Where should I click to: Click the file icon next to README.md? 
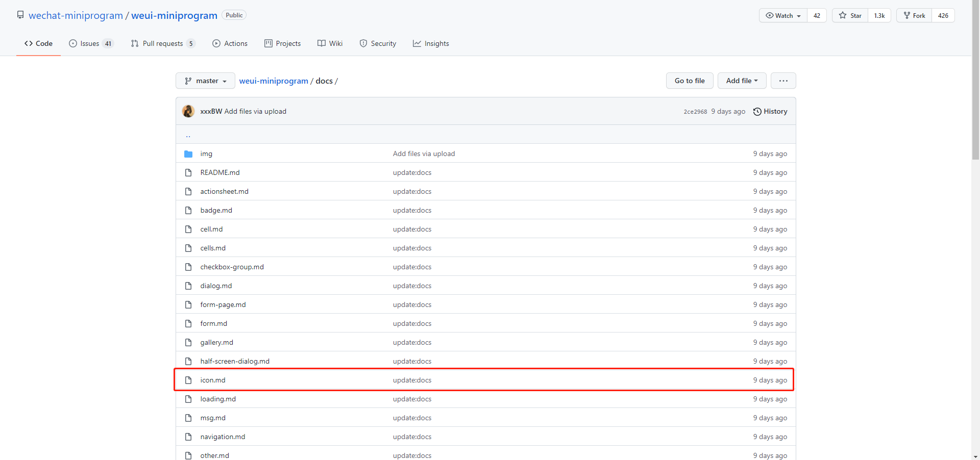coord(188,172)
